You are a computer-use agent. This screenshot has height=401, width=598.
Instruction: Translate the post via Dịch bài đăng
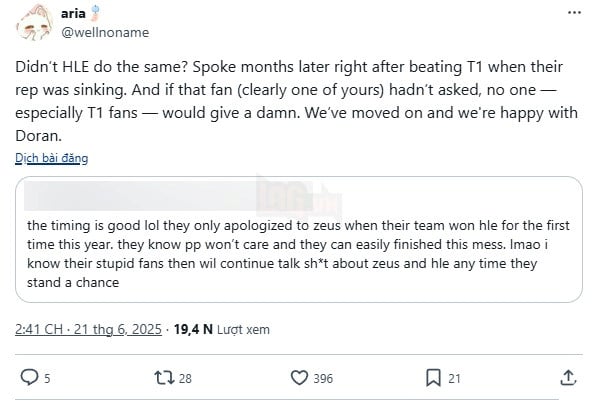coord(51,158)
